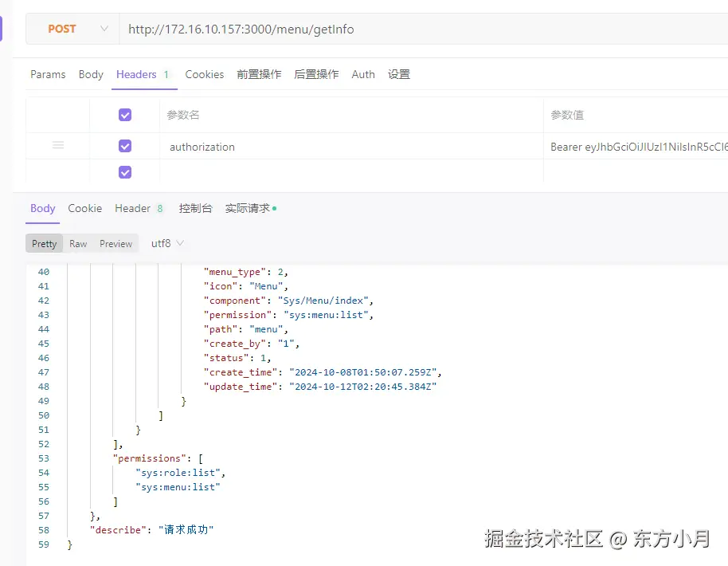Switch to Preview view
Image resolution: width=728 pixels, height=566 pixels.
point(115,243)
